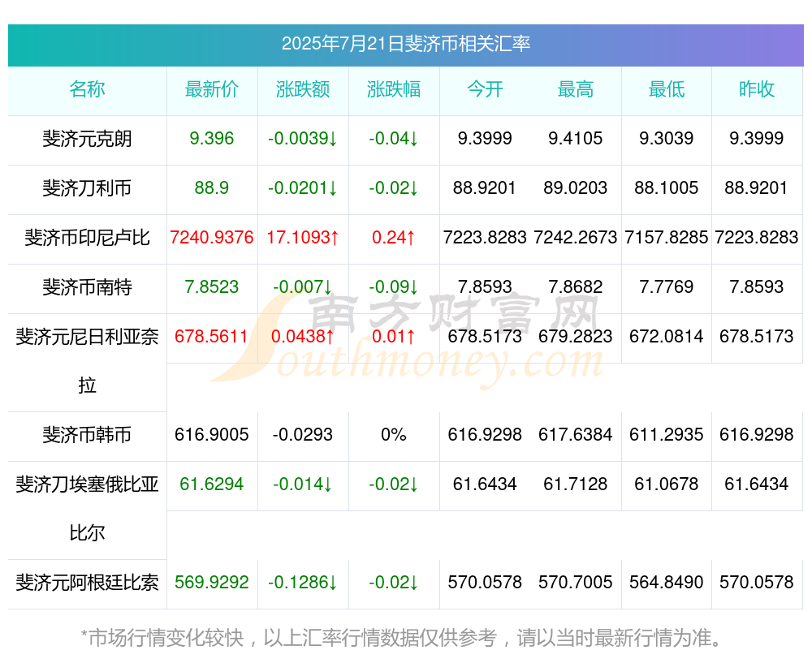Click change amount 0.0438↑
This screenshot has height=663, width=812.
point(303,336)
